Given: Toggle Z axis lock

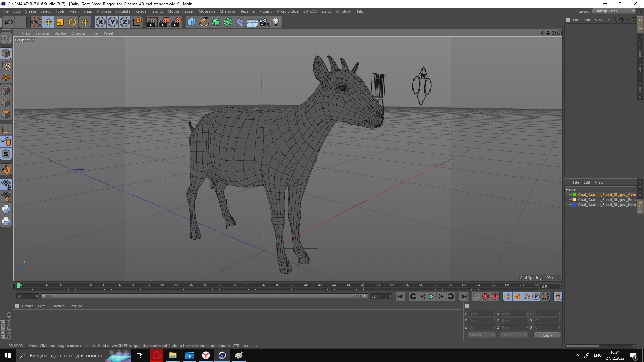Looking at the screenshot, I should point(125,22).
